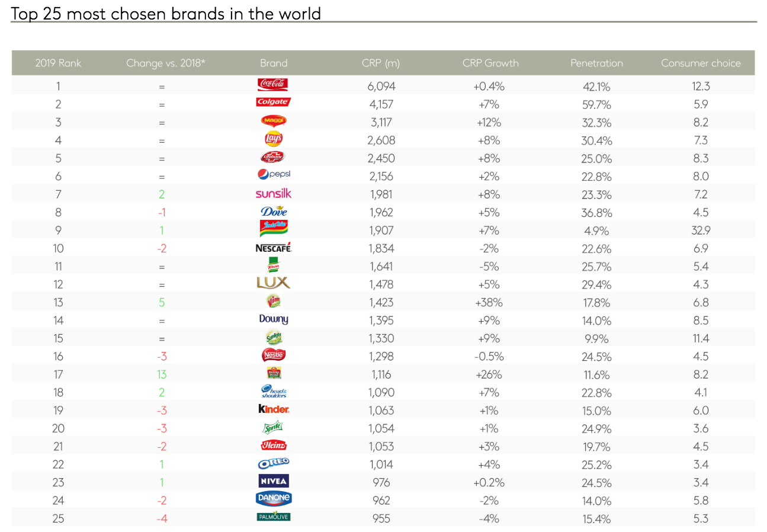Select the Sunsilk brand logo

(x=274, y=193)
